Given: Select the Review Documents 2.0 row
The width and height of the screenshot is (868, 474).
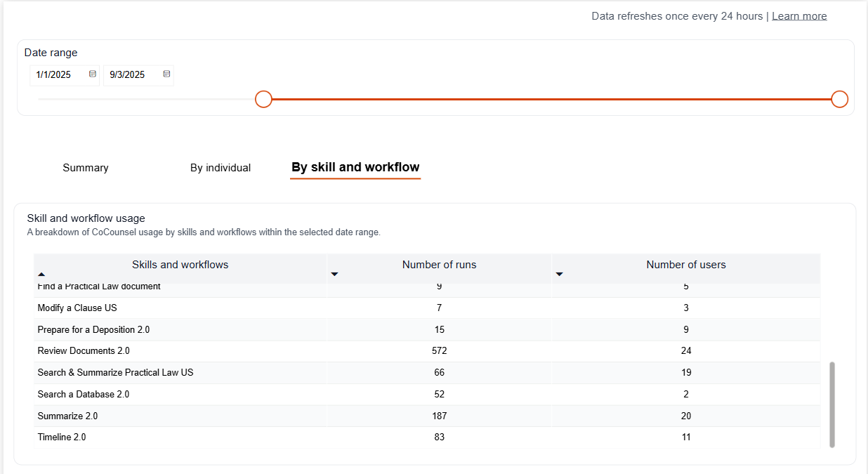Looking at the screenshot, I should 84,351.
